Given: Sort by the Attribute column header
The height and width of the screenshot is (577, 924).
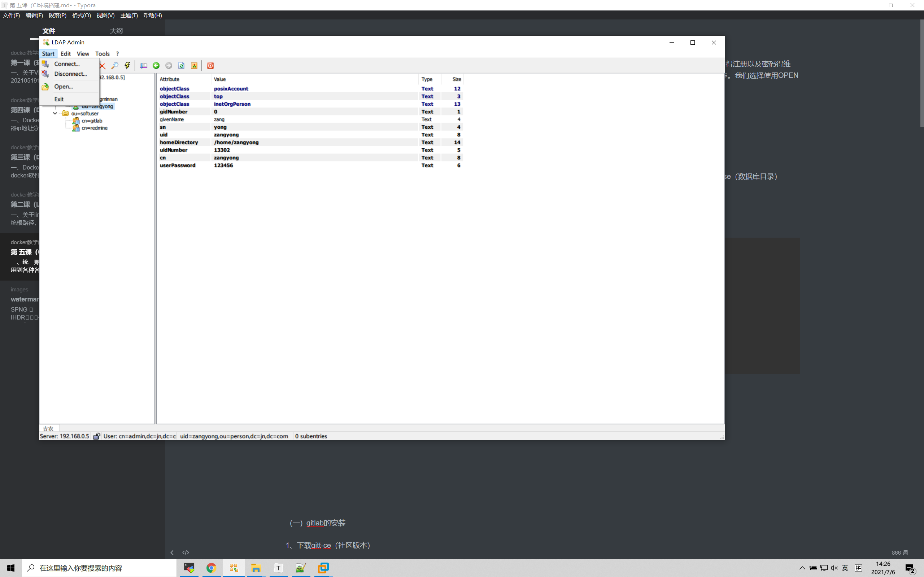Looking at the screenshot, I should [170, 79].
